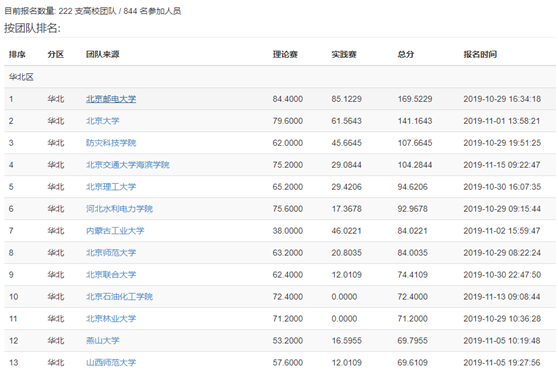The image size is (558, 371).
Task: Open the 北京师范大学 team link
Action: [111, 253]
